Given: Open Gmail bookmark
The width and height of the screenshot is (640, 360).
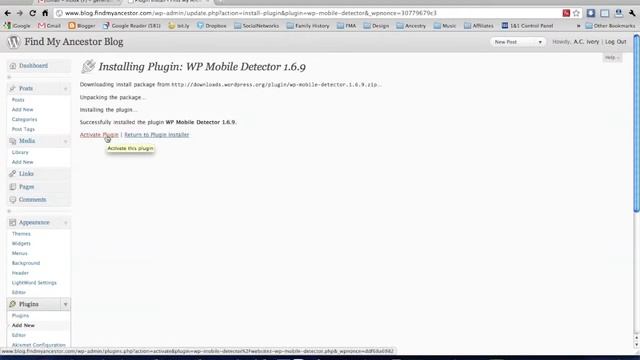Looking at the screenshot, I should [x=49, y=26].
